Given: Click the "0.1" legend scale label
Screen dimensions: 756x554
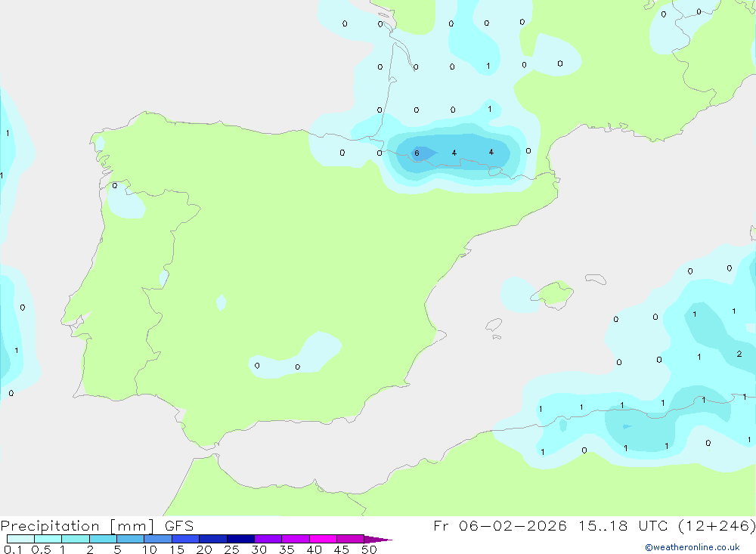Looking at the screenshot, I should 13,549.
